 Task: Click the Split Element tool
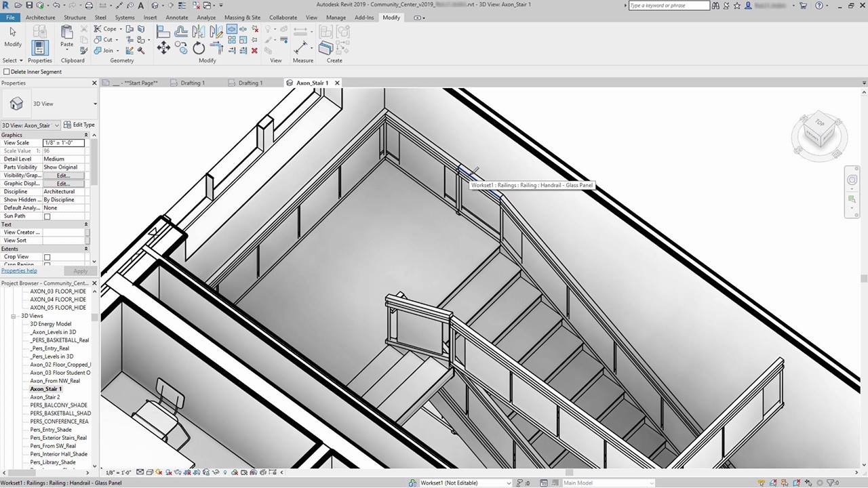point(232,30)
